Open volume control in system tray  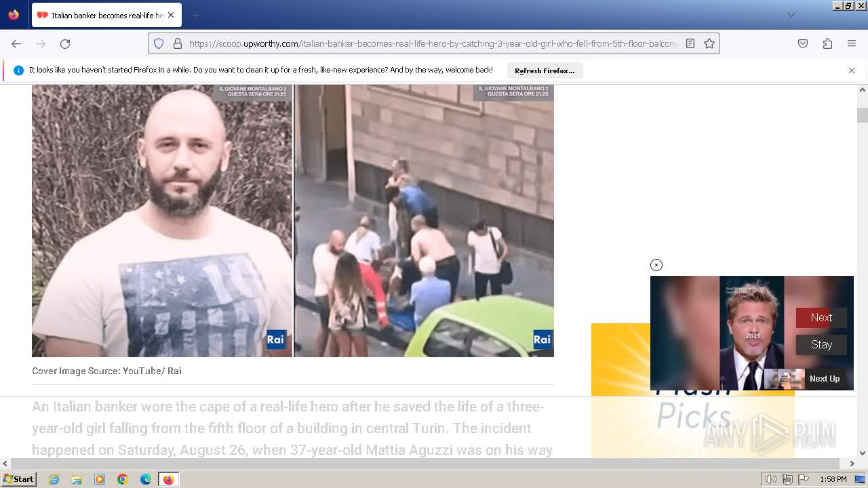pyautogui.click(x=771, y=479)
